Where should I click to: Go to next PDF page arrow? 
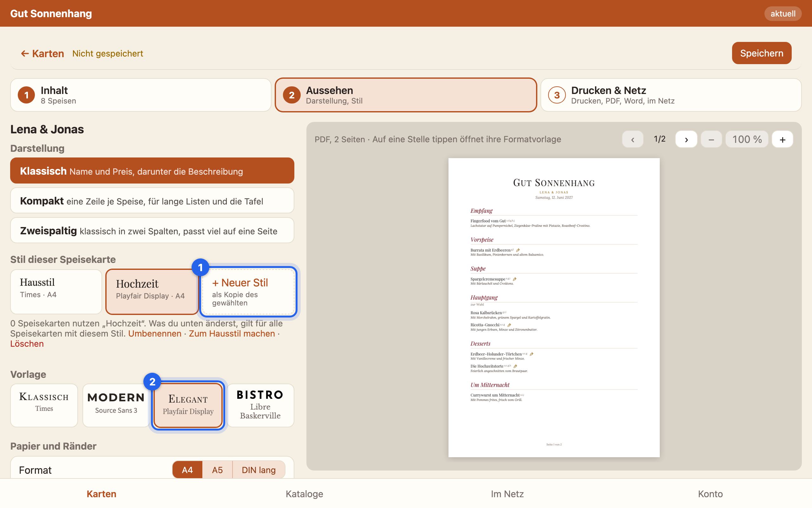(x=686, y=139)
